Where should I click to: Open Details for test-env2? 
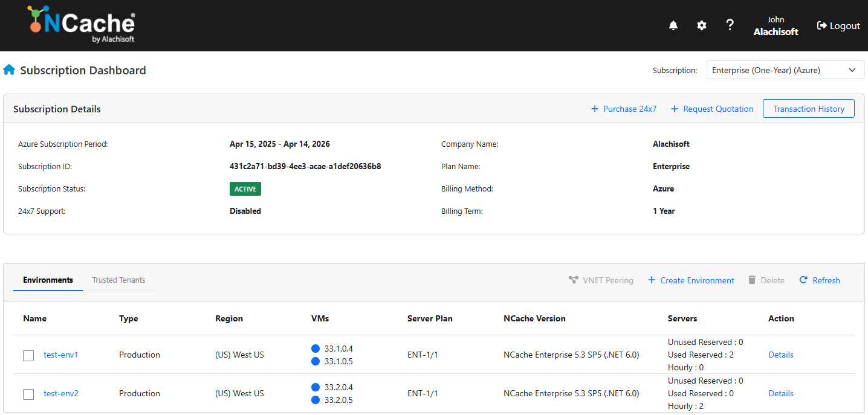pyautogui.click(x=781, y=393)
